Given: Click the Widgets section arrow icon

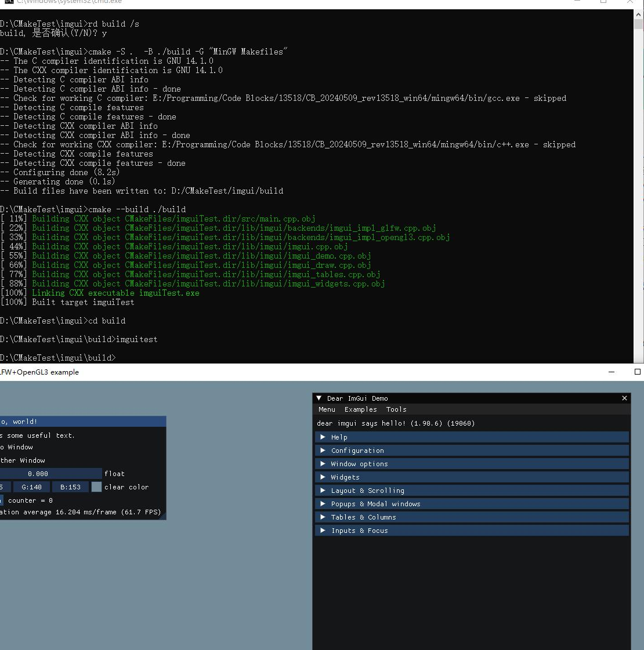Looking at the screenshot, I should coord(323,477).
